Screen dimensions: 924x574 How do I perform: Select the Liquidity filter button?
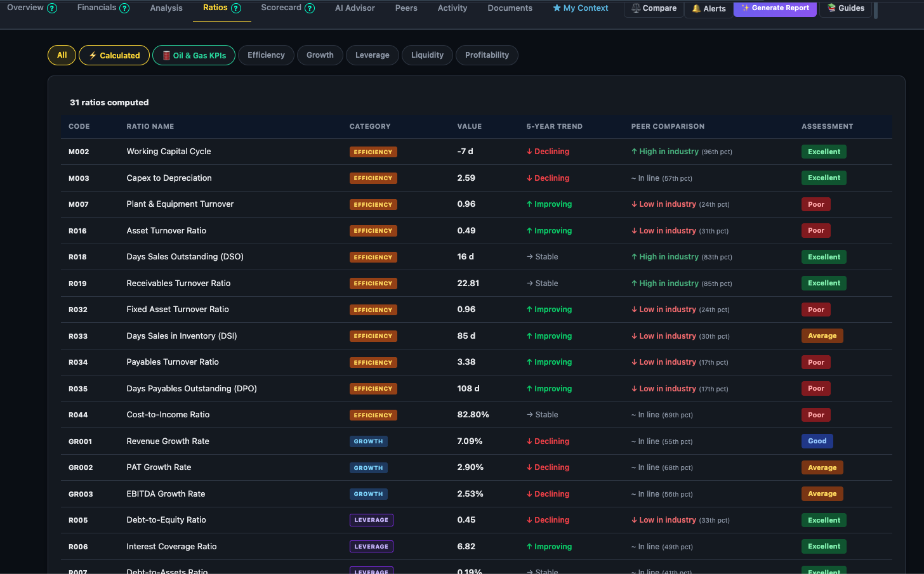[x=427, y=55]
